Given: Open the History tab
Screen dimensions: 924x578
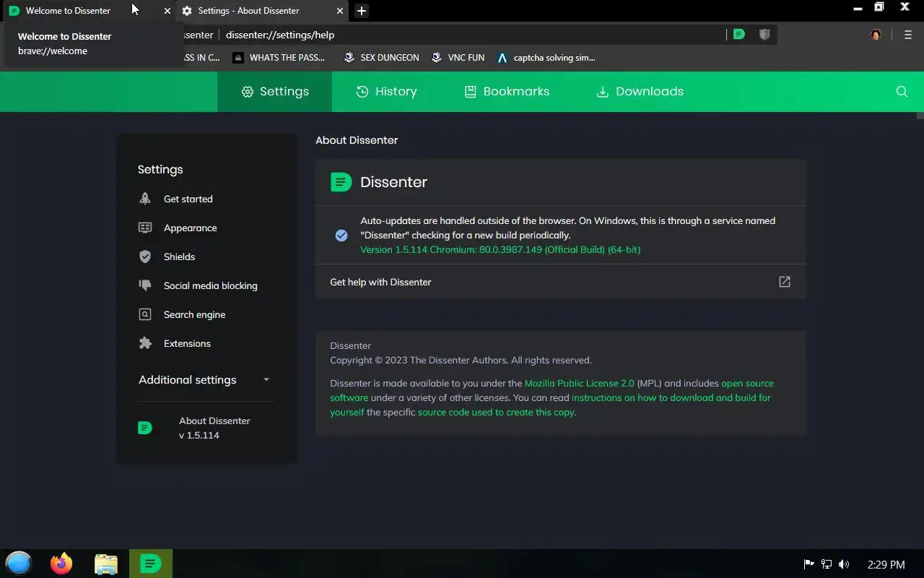Looking at the screenshot, I should click(386, 92).
